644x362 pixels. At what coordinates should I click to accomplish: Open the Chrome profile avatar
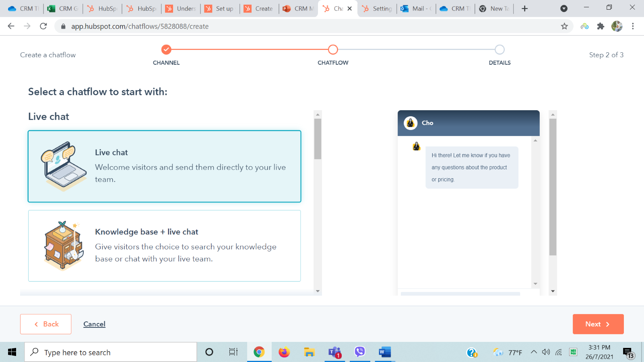pyautogui.click(x=617, y=26)
